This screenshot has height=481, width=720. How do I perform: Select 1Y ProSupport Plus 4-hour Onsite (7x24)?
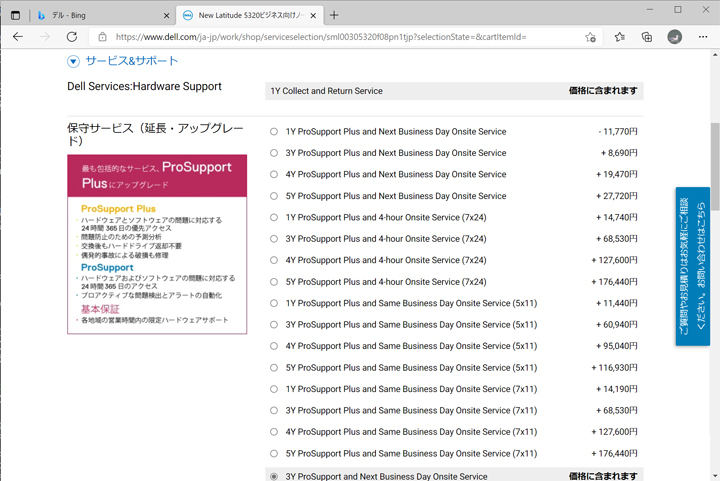(274, 217)
